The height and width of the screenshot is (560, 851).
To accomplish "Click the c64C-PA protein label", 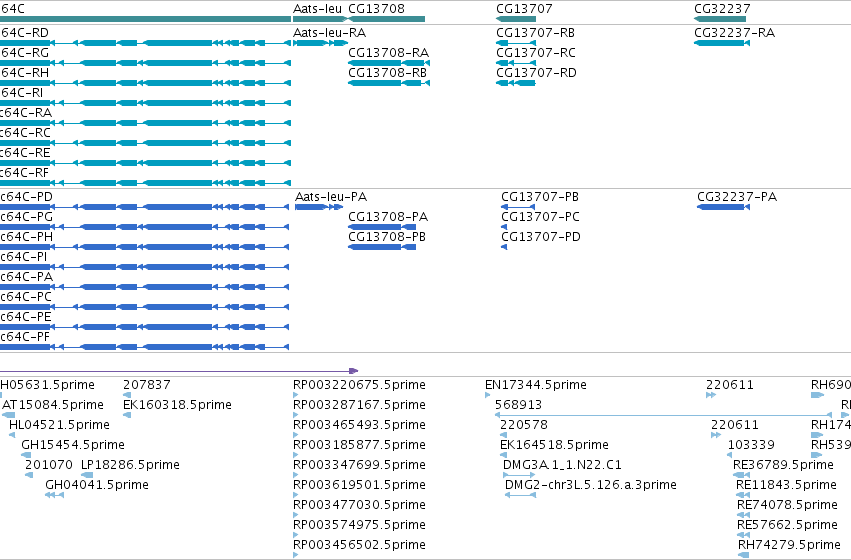I will click(27, 277).
